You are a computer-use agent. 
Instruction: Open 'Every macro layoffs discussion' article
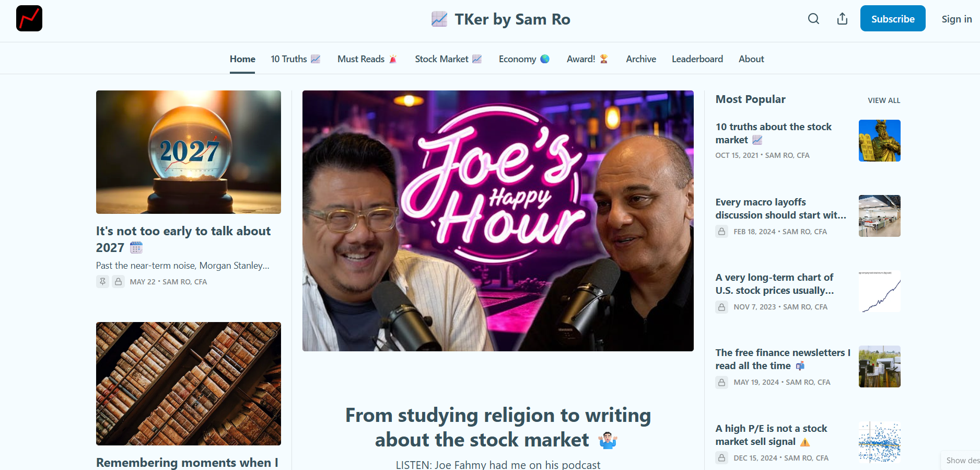click(x=780, y=209)
